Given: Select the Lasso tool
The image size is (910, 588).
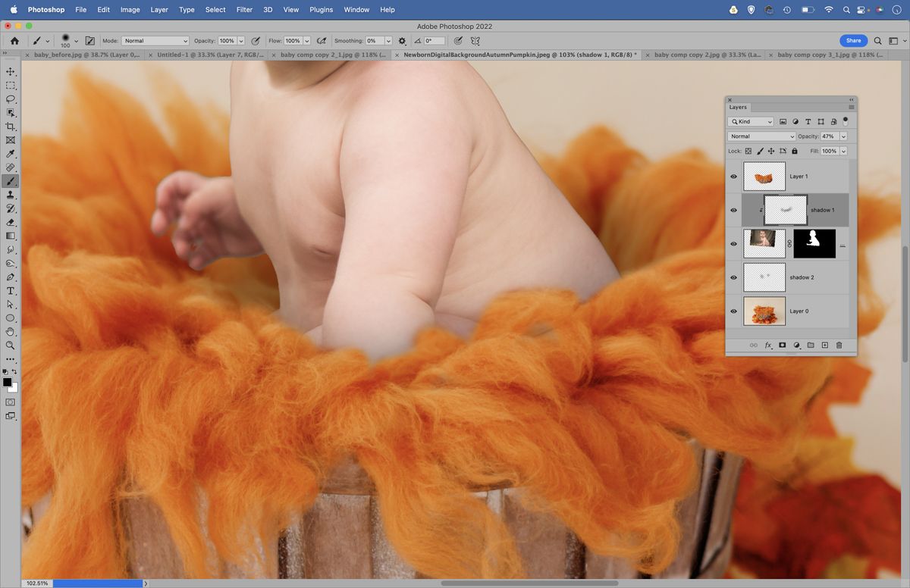Looking at the screenshot, I should 11,99.
